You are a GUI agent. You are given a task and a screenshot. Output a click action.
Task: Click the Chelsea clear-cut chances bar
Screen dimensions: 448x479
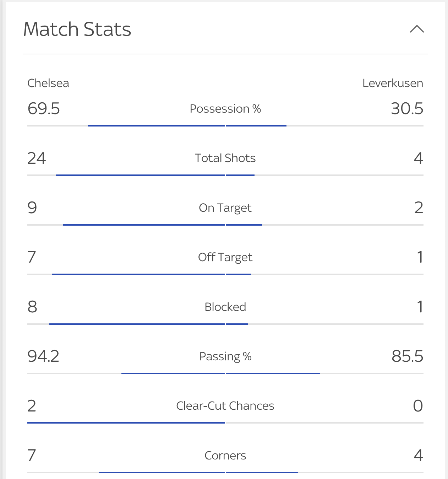[x=126, y=423]
